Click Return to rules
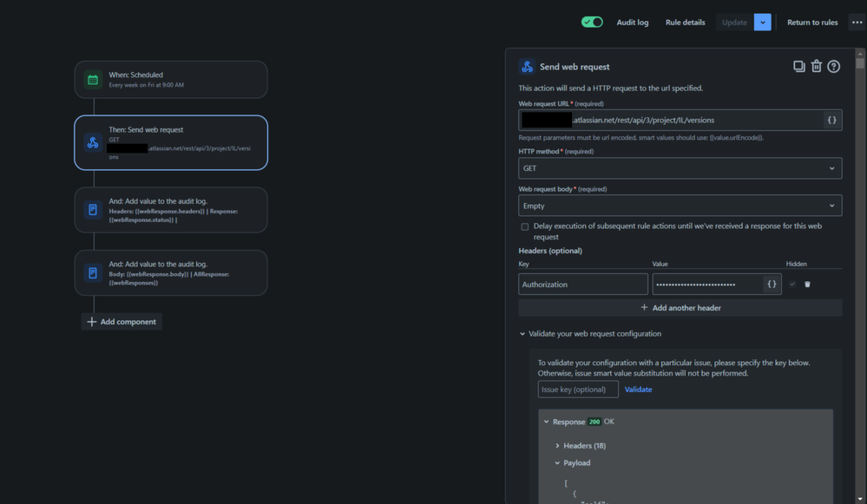Viewport: 867px width, 504px height. (812, 23)
